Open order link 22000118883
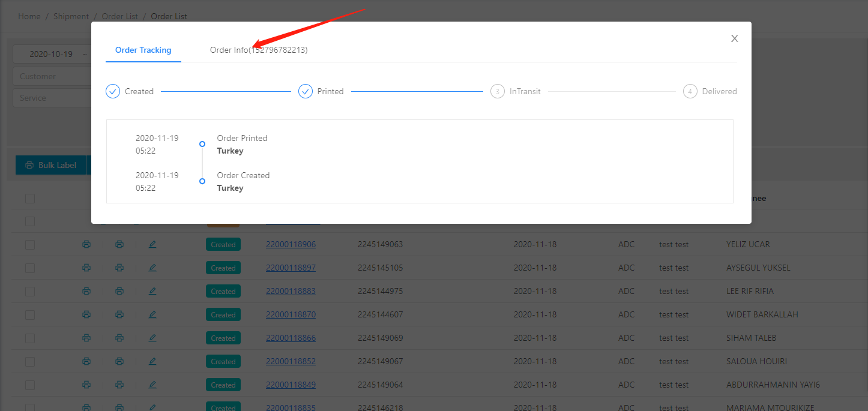Viewport: 868px width, 411px height. pos(291,291)
